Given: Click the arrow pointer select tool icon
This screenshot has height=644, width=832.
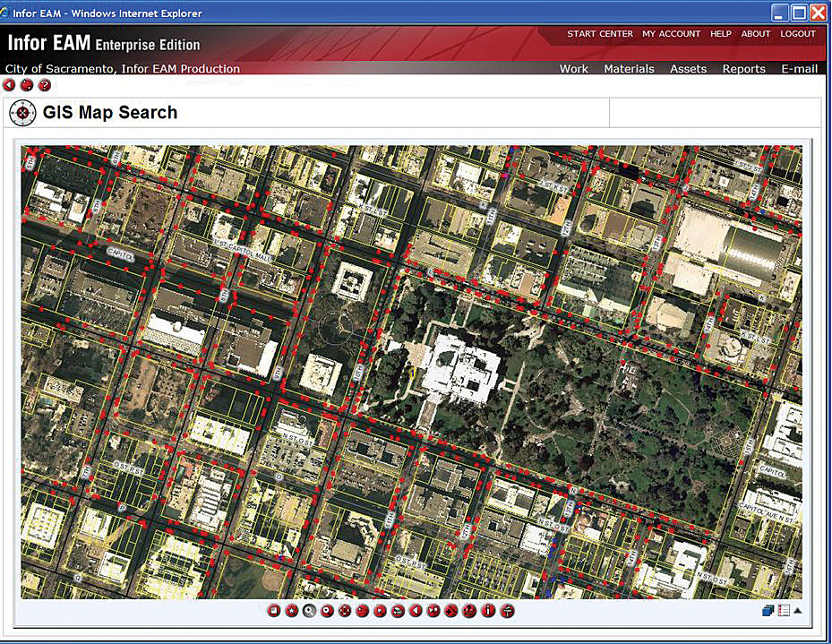Looking at the screenshot, I should point(380,611).
